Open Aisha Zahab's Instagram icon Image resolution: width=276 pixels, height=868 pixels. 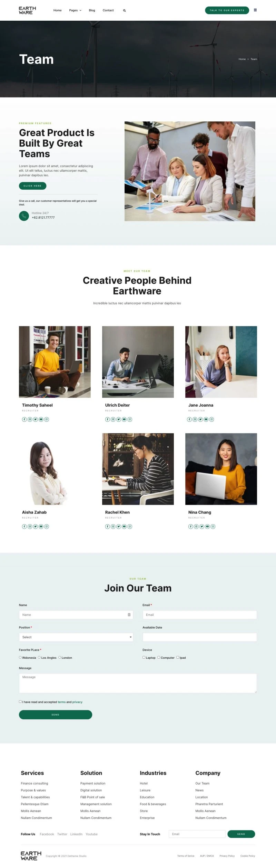tap(47, 526)
